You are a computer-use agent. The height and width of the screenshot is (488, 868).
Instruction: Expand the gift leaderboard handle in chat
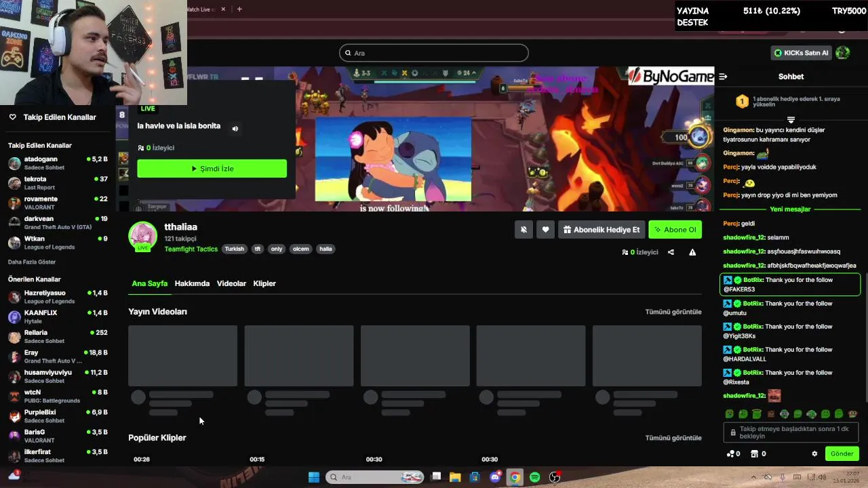pos(791,120)
